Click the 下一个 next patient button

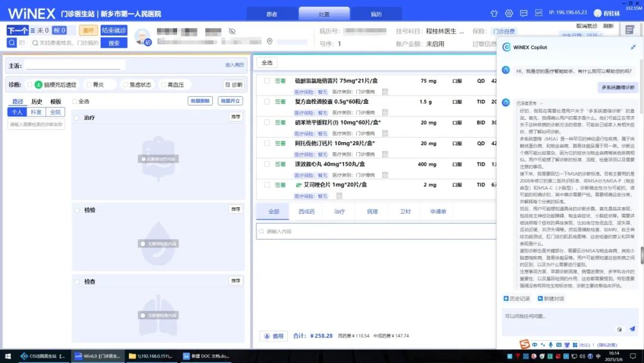point(18,30)
